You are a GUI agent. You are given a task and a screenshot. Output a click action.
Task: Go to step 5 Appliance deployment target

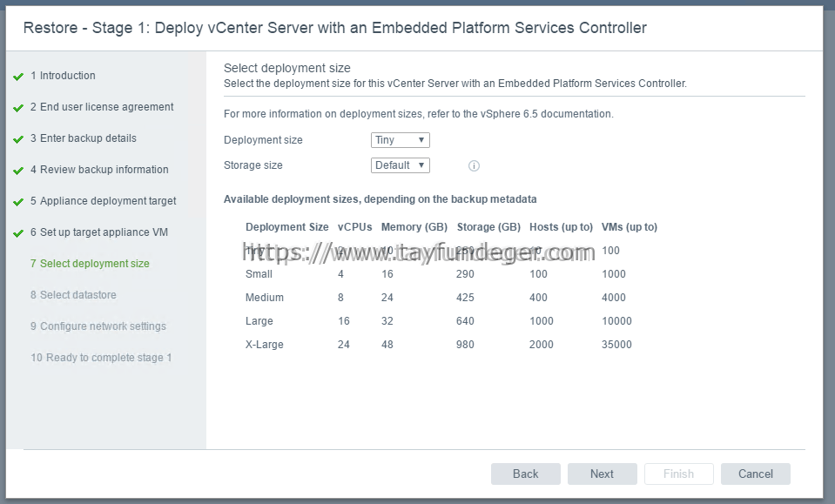pyautogui.click(x=103, y=201)
